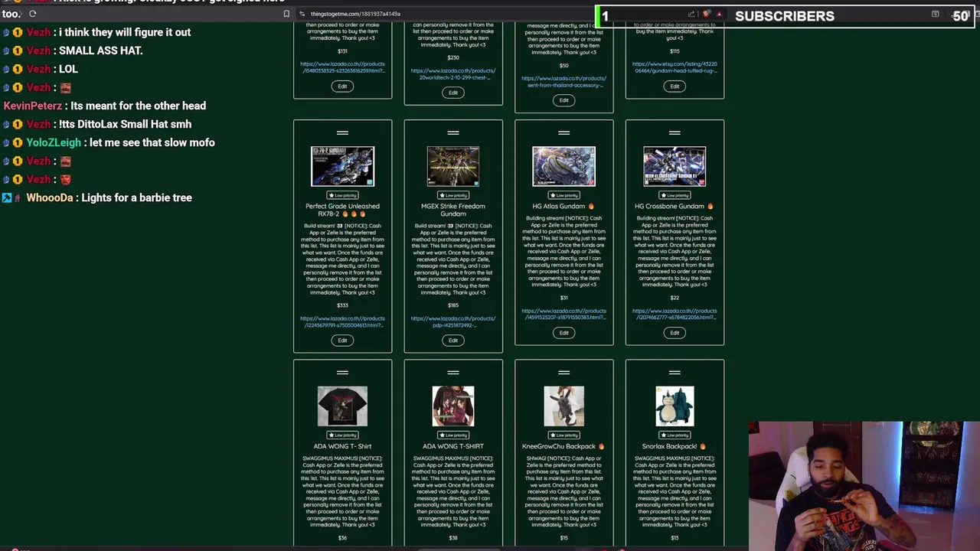980x551 pixels.
Task: Click the triangle rewards icon in the toolbar
Action: point(719,14)
